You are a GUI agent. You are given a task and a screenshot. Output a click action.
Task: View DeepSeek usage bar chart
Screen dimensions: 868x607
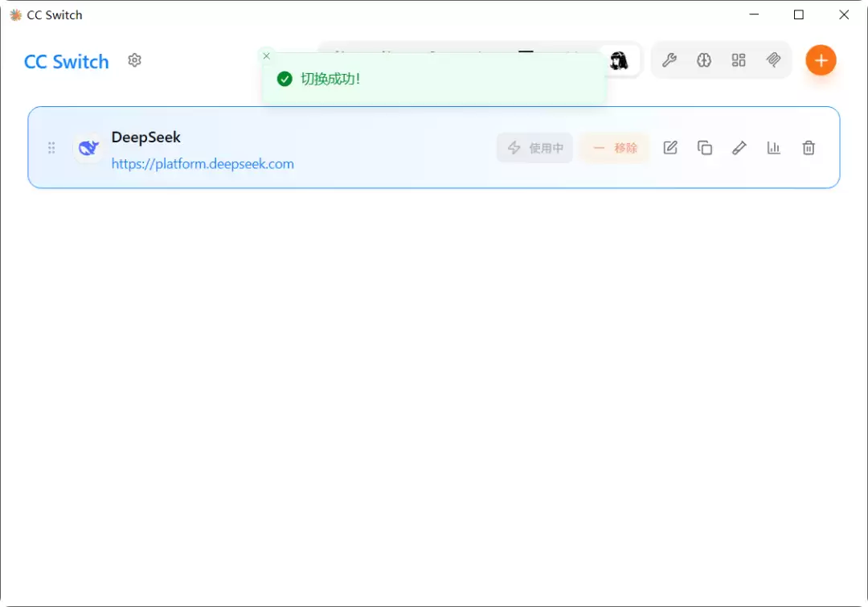pos(773,148)
